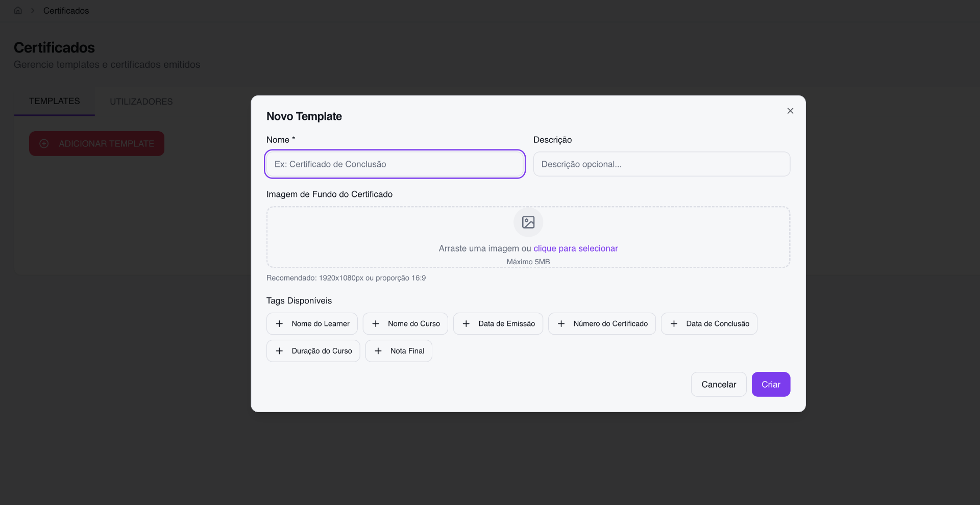980x505 pixels.
Task: Switch to the UTILIZADORES tab
Action: 141,102
